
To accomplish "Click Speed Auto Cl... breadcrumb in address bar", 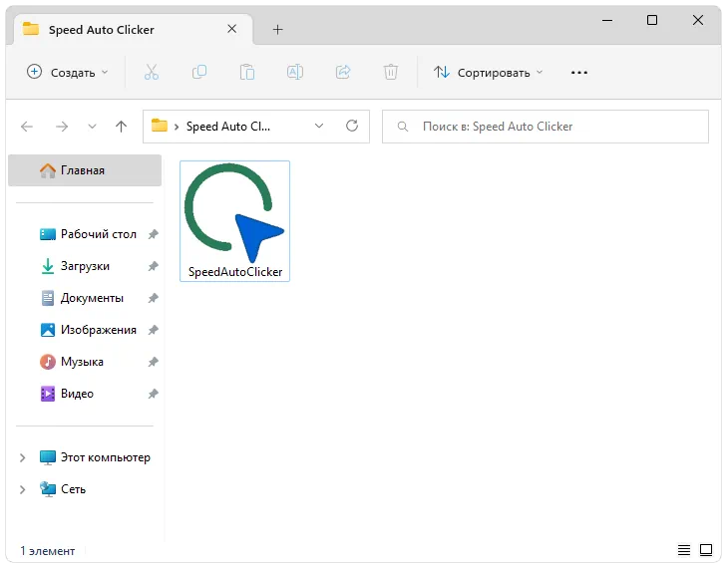I will (228, 127).
